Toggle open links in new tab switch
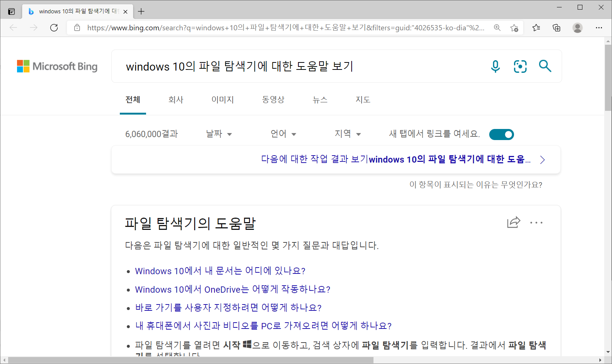The width and height of the screenshot is (612, 364). click(x=501, y=135)
